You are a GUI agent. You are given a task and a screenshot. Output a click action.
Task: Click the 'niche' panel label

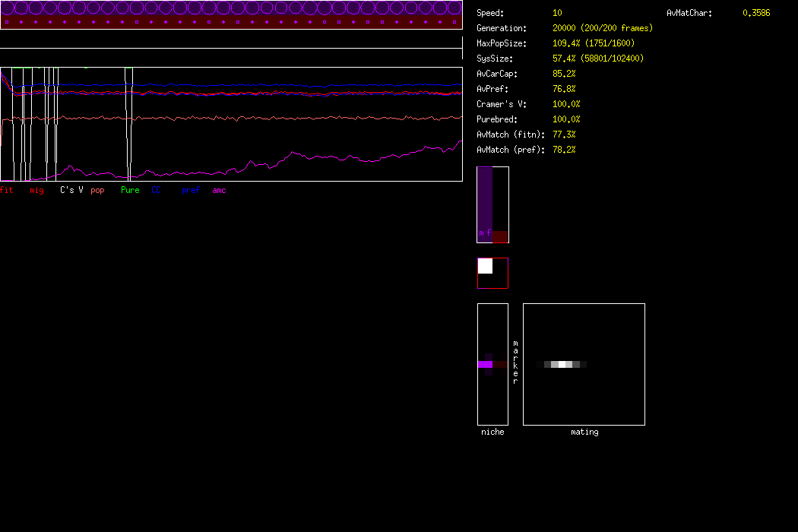click(492, 432)
